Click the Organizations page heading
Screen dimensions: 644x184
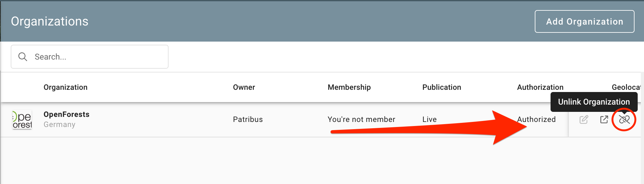[x=50, y=21]
